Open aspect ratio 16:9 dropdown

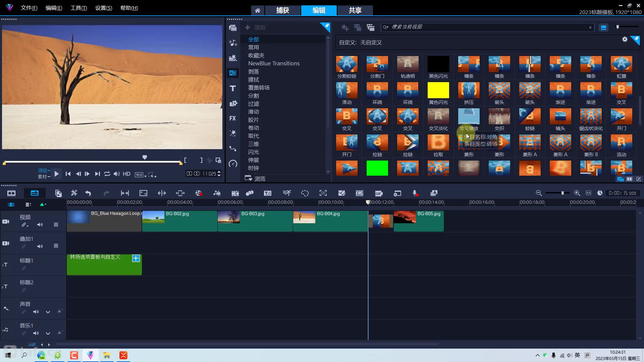tap(141, 175)
